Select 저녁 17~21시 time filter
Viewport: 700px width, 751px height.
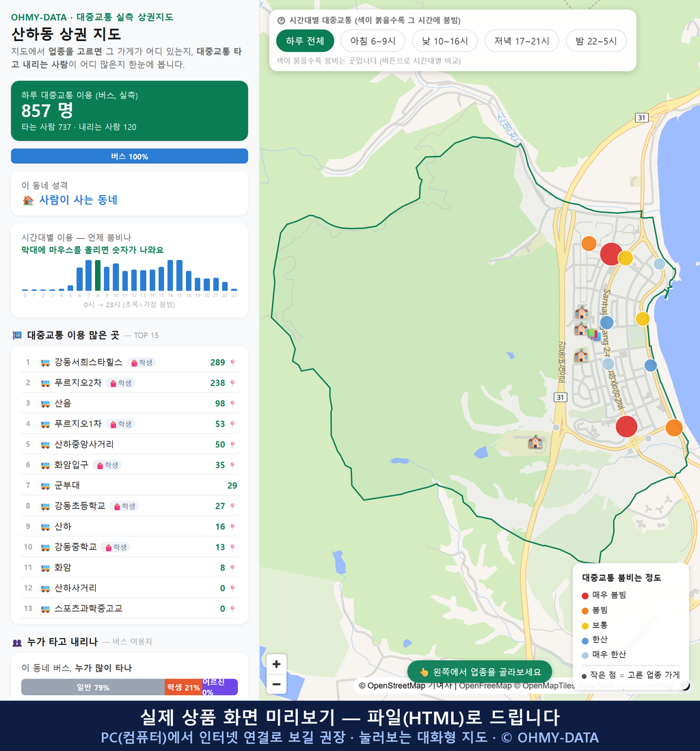(x=522, y=41)
